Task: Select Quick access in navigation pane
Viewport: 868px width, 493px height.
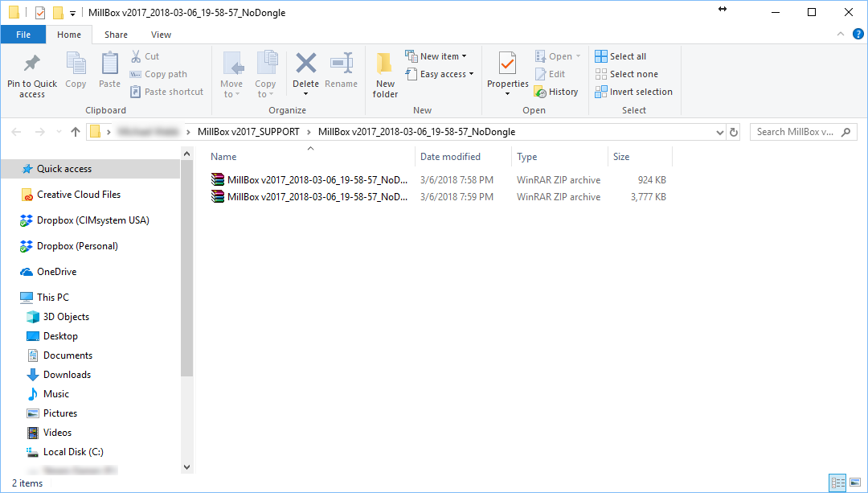Action: [90, 169]
